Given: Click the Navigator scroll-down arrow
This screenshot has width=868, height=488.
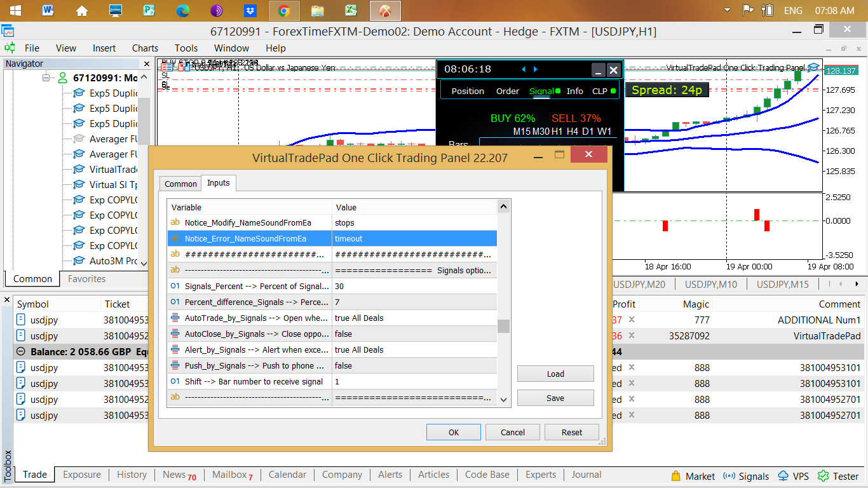Looking at the screenshot, I should [x=144, y=264].
